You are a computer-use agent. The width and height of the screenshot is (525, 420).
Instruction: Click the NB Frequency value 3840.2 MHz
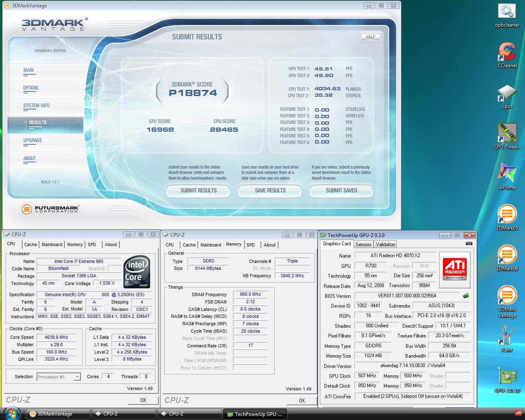point(292,276)
